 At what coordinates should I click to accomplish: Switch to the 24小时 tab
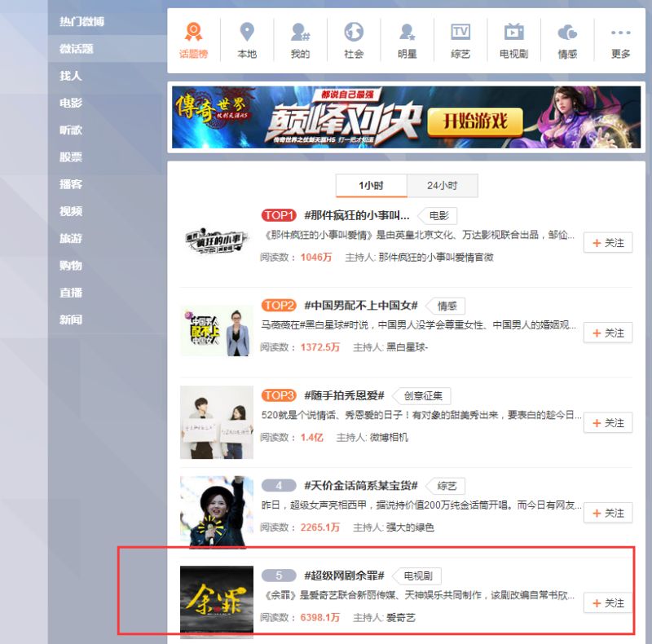tap(443, 185)
